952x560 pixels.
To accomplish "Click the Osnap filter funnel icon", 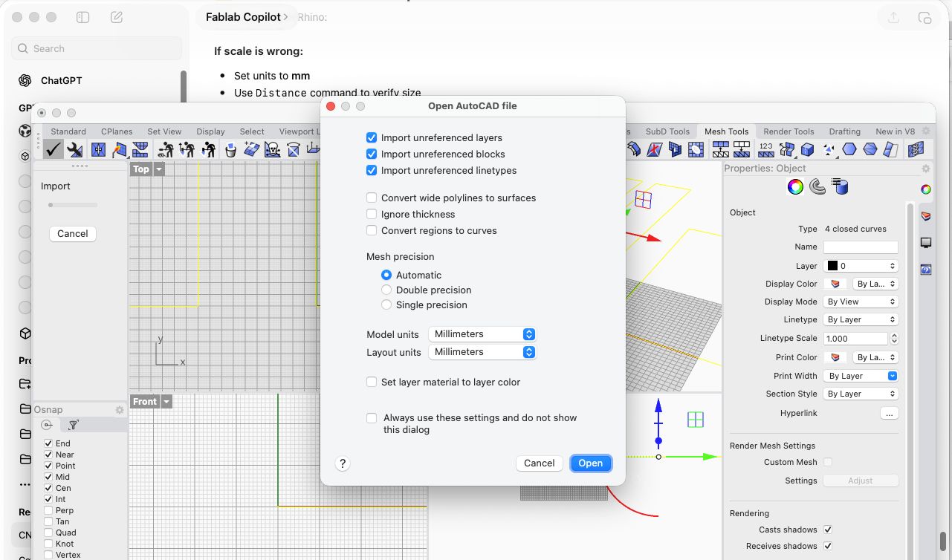I will [74, 425].
